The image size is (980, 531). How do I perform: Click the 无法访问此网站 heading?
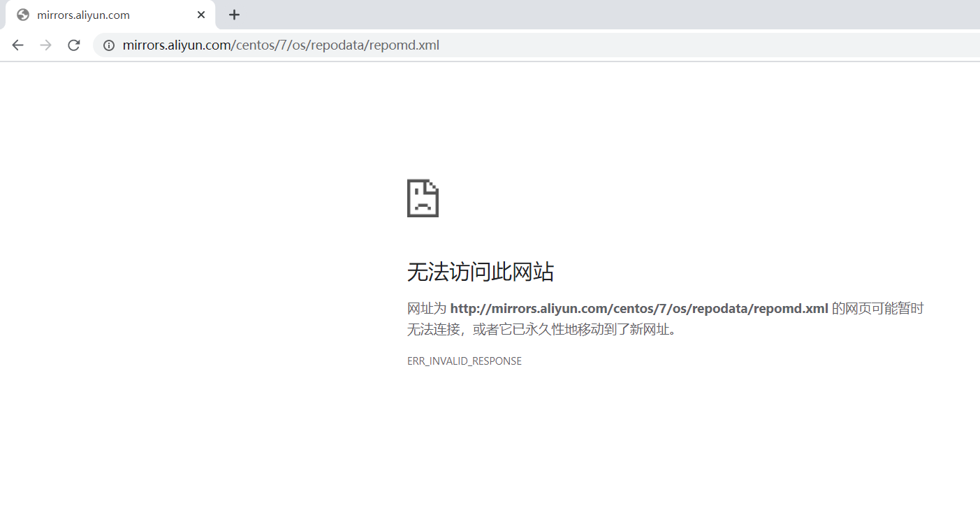click(x=480, y=272)
